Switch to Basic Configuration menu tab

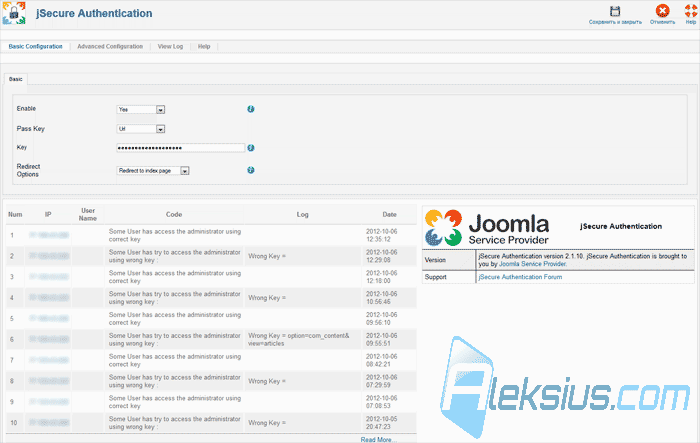pos(36,46)
